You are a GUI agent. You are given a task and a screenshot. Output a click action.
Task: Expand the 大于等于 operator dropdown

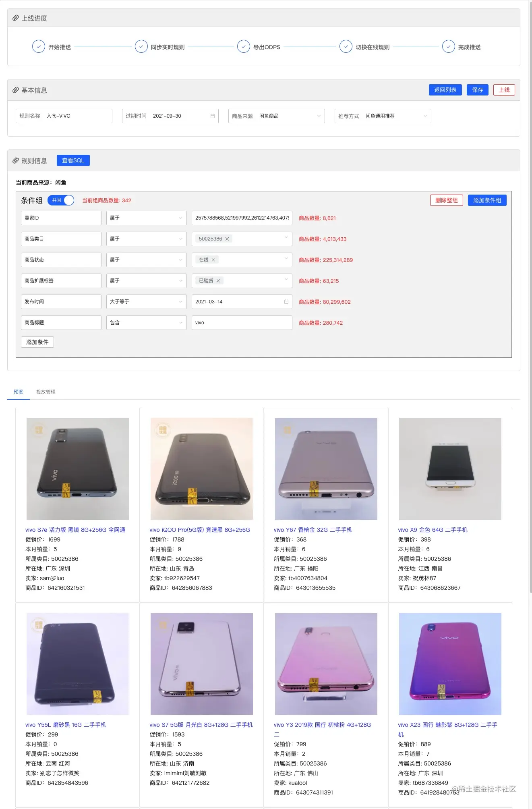coord(147,302)
